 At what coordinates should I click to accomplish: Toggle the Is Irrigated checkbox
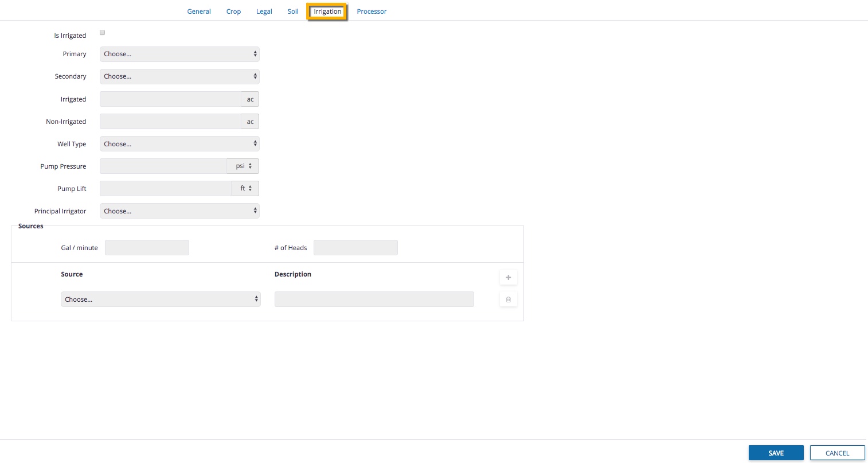coord(102,33)
